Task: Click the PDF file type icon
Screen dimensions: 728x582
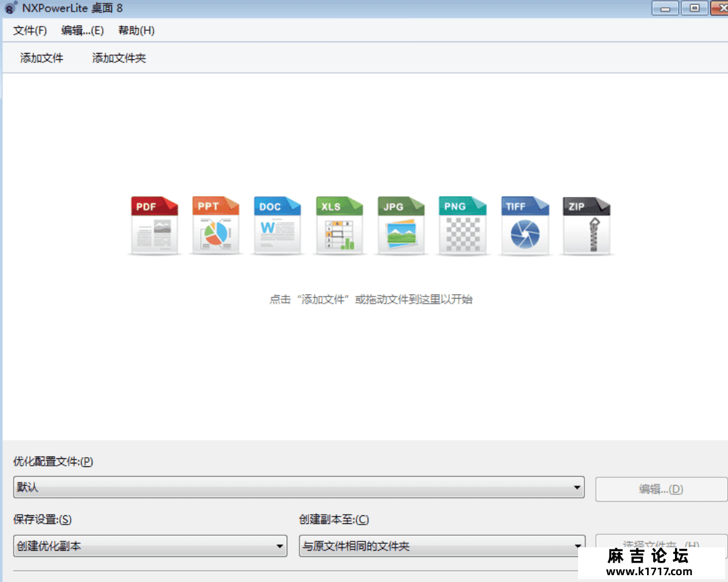Action: [154, 226]
